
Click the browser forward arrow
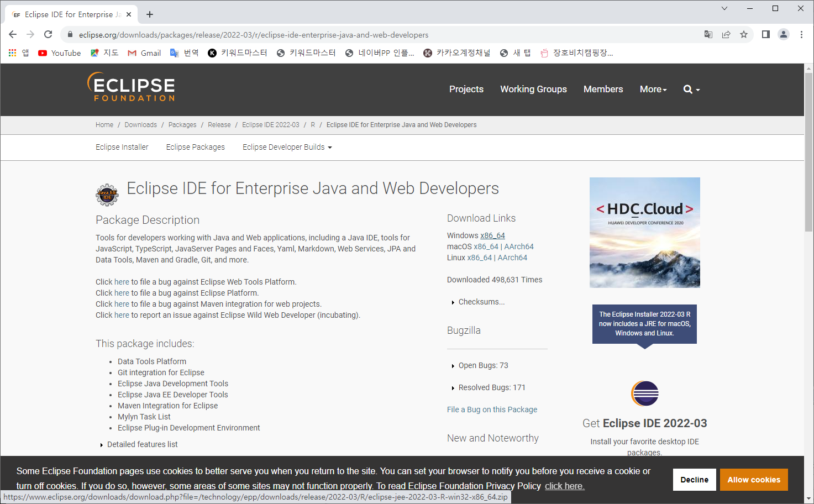30,34
